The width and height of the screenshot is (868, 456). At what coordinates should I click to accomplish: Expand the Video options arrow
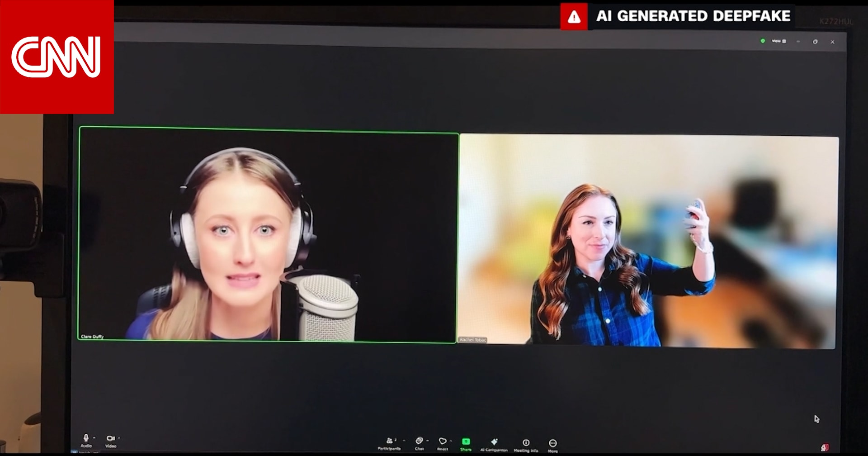coord(119,437)
